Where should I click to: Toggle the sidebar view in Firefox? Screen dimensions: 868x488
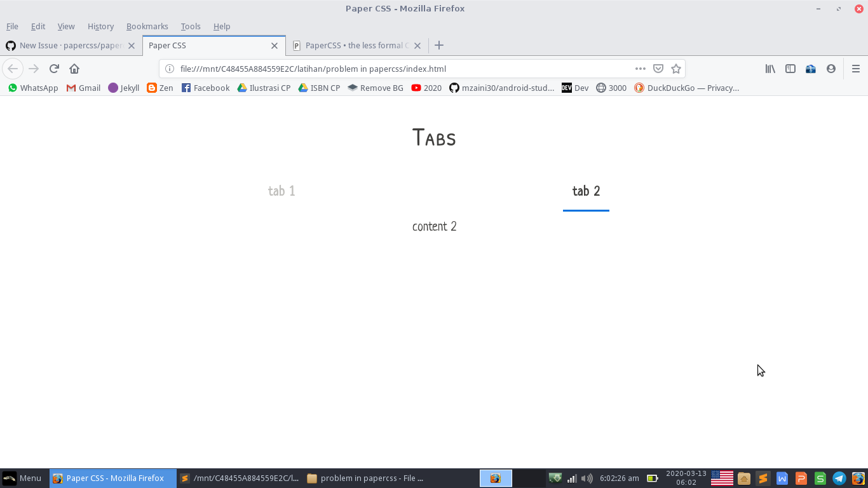click(x=790, y=69)
